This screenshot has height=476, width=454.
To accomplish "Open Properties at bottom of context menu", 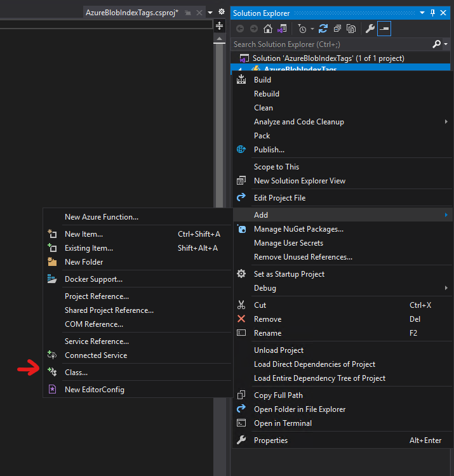I will point(342,440).
